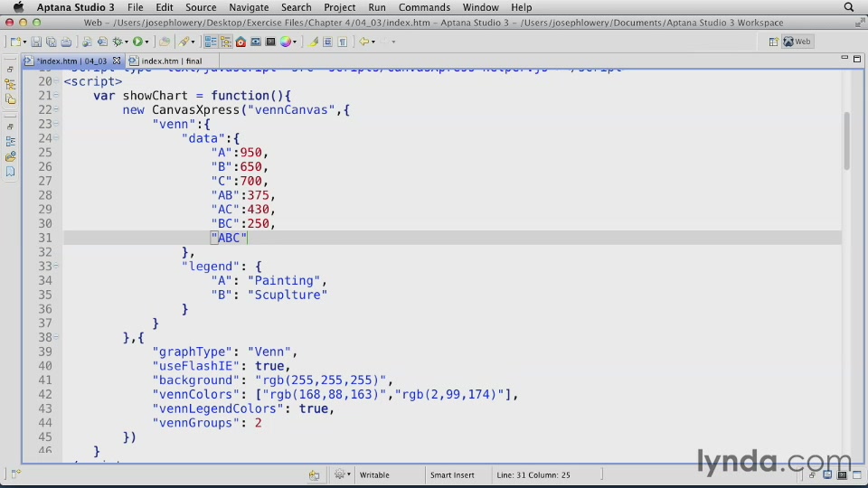The height and width of the screenshot is (488, 868).
Task: Restore the lower left sidebar panel
Action: 10,127
